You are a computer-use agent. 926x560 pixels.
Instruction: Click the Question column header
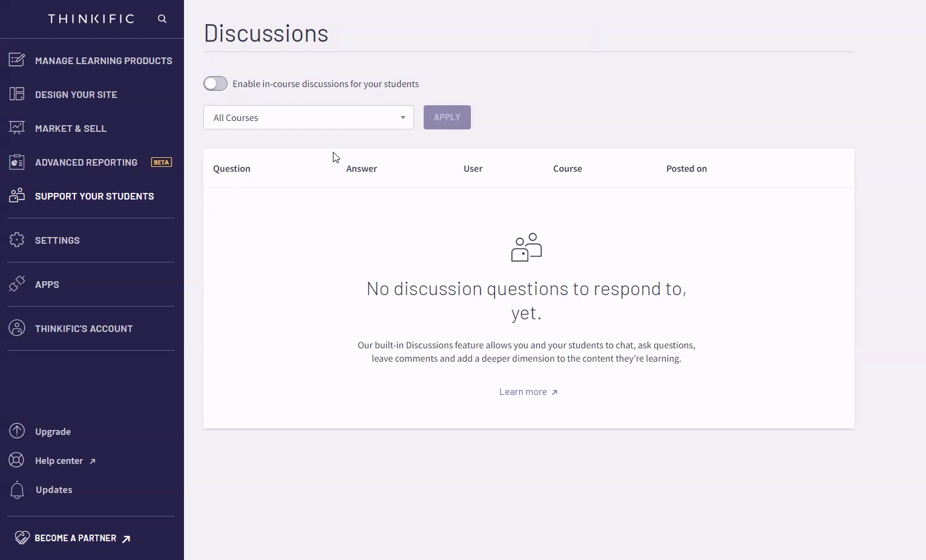[x=232, y=169]
